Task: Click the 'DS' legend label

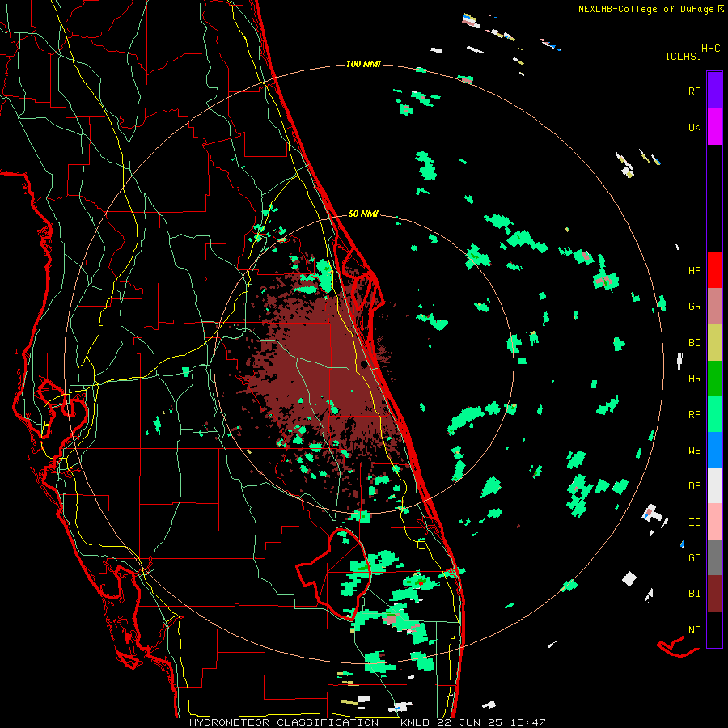Action: [694, 486]
